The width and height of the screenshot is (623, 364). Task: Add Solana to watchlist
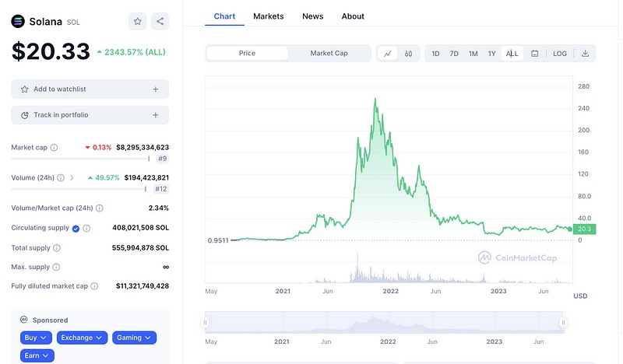point(90,89)
